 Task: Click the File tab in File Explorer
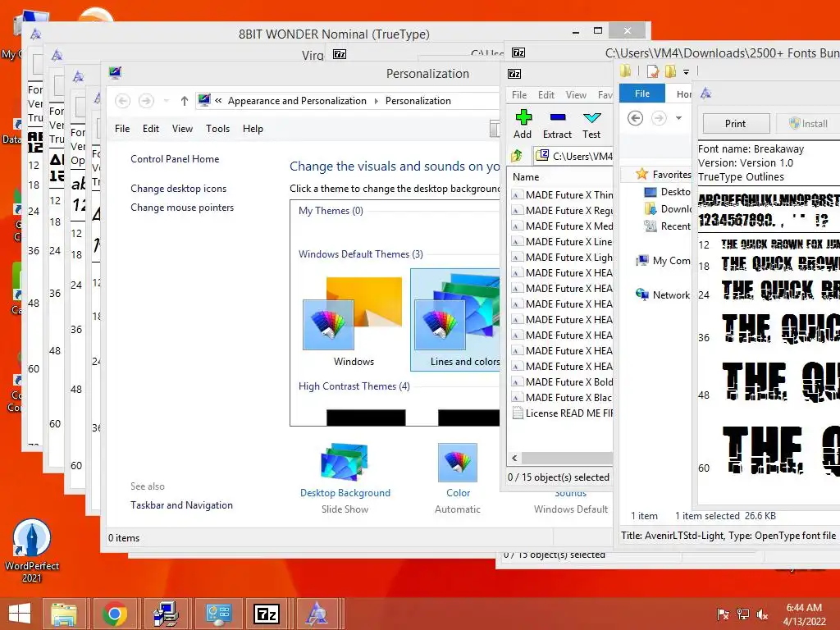[x=641, y=94]
